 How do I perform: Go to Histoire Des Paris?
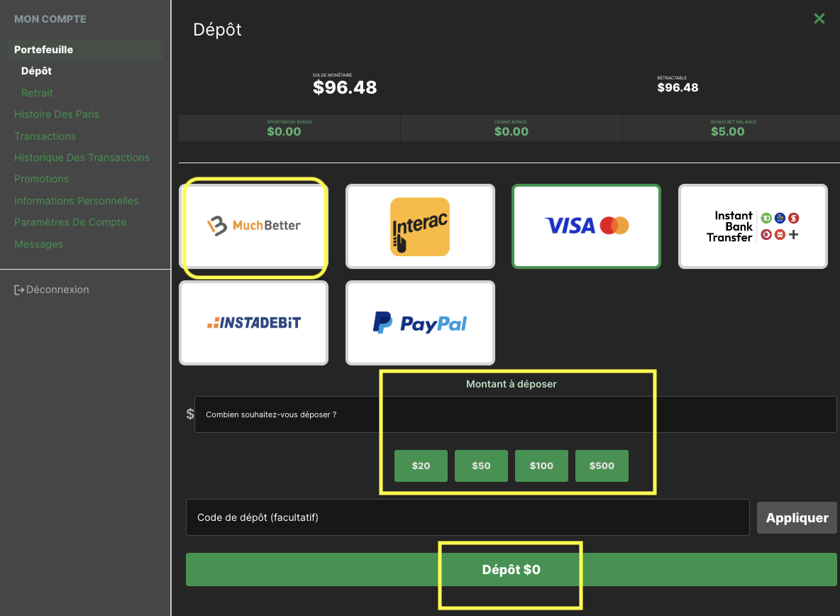57,114
